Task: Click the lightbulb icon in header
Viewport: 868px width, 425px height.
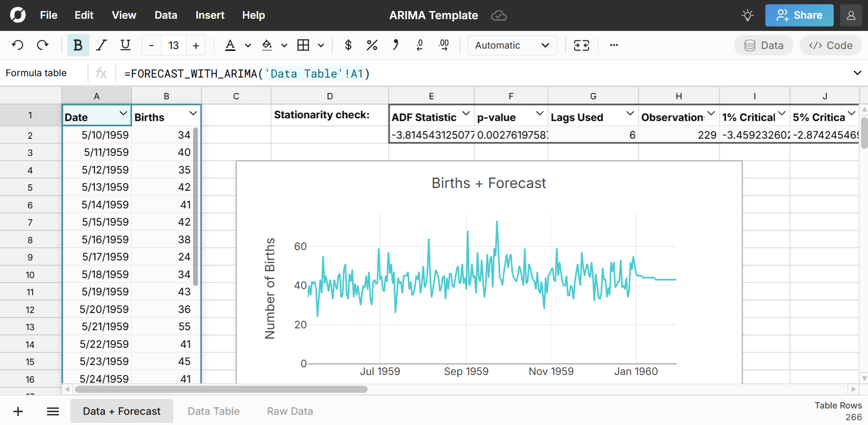Action: pos(747,15)
